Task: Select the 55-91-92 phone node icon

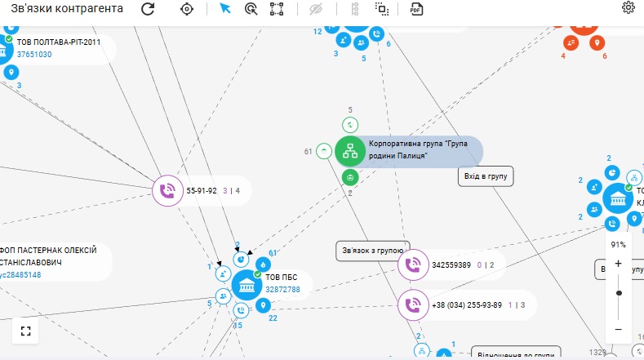Action: [167, 190]
